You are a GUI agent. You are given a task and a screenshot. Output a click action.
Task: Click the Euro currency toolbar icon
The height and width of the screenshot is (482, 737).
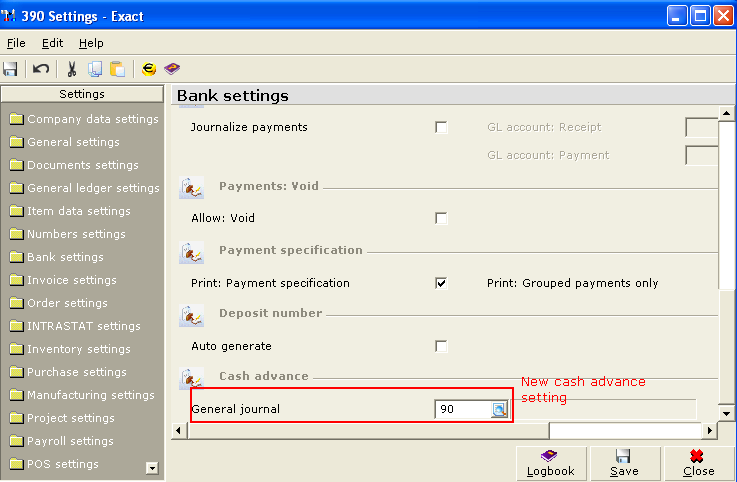point(149,69)
